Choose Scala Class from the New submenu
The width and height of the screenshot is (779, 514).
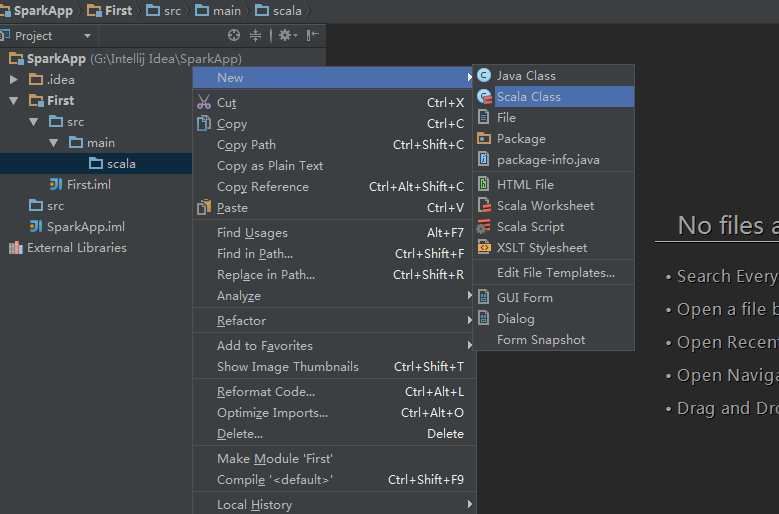[x=554, y=96]
